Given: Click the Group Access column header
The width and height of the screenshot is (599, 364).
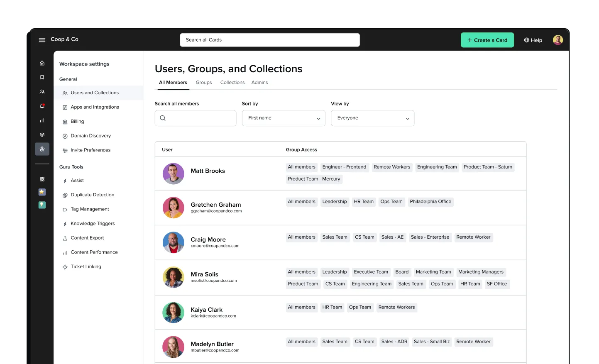Looking at the screenshot, I should [x=301, y=150].
